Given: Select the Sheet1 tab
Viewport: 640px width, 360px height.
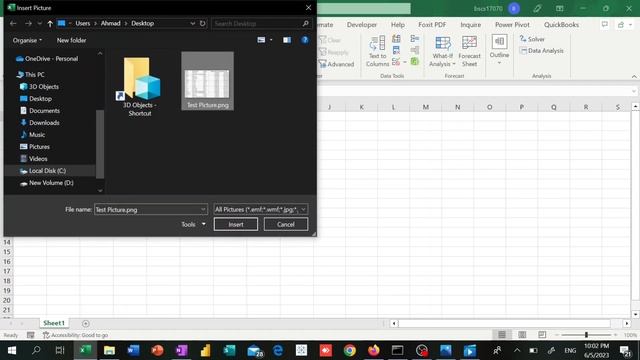Looking at the screenshot, I should pos(54,323).
